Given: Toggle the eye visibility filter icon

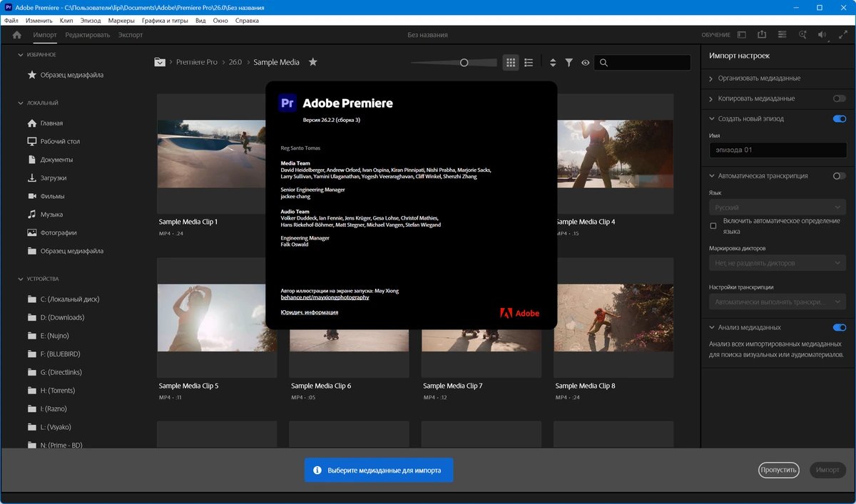Looking at the screenshot, I should coord(586,63).
